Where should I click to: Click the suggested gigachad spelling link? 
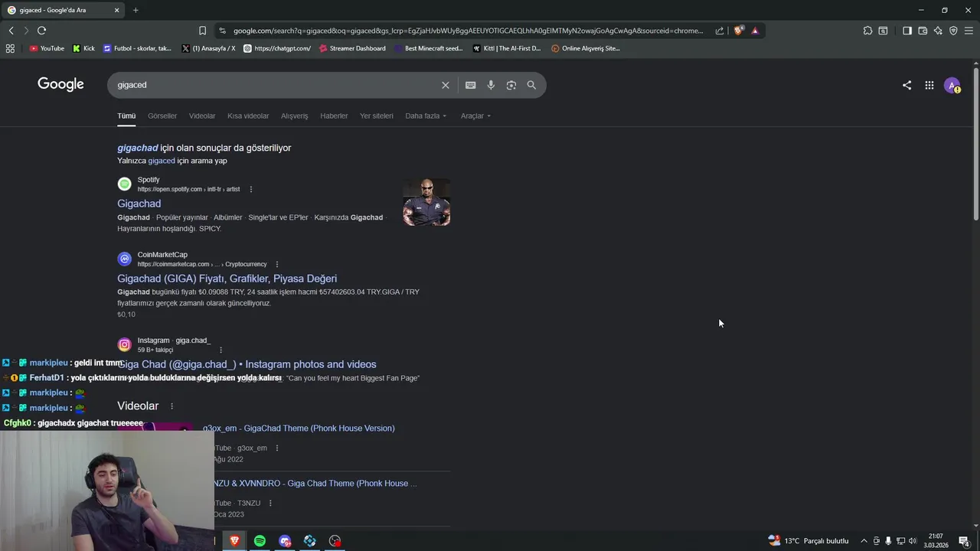point(138,148)
